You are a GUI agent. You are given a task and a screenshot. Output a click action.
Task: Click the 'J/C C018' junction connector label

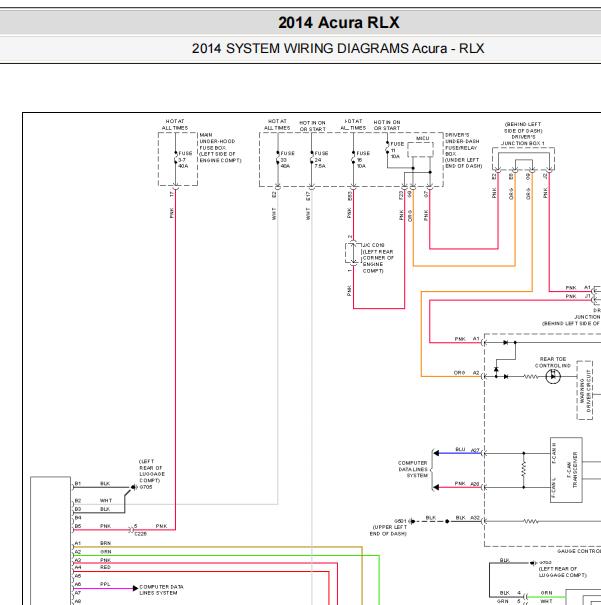click(x=373, y=245)
